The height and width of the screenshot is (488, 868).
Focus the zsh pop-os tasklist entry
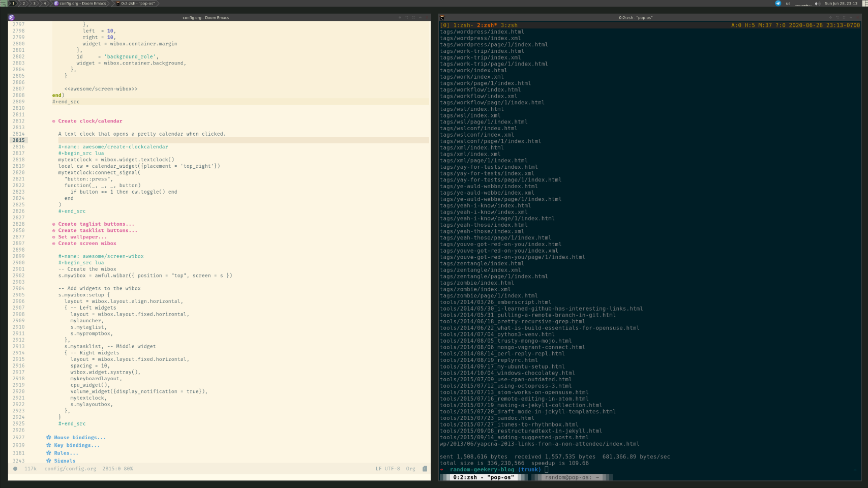[x=135, y=3]
